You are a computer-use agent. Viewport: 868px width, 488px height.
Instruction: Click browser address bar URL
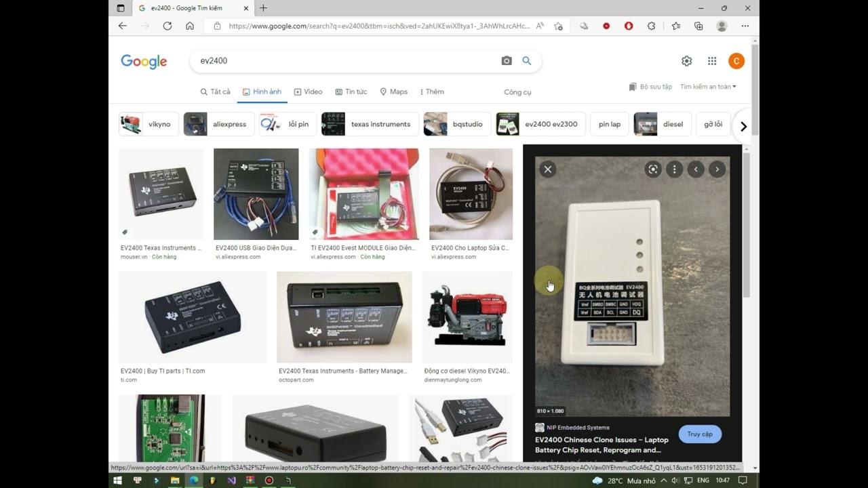378,26
